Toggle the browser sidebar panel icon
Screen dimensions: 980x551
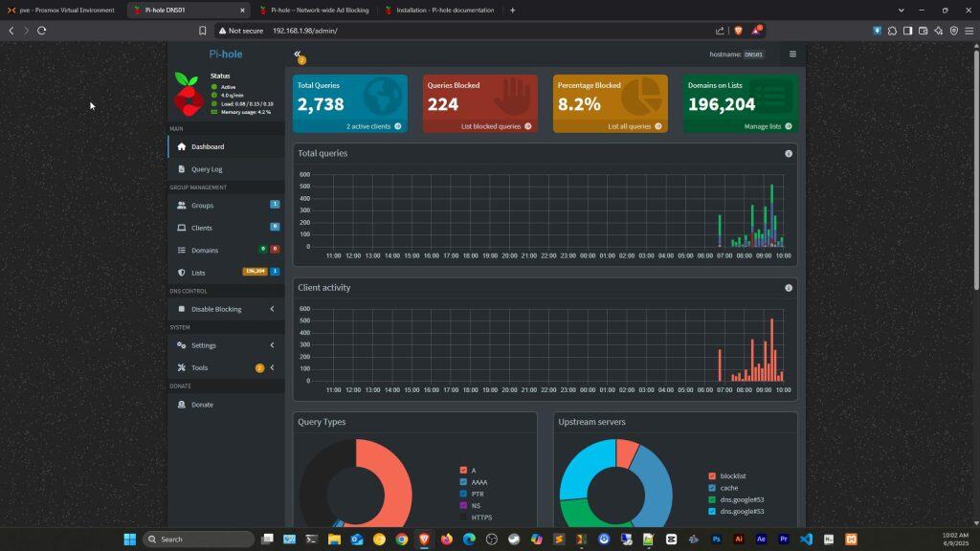click(907, 30)
